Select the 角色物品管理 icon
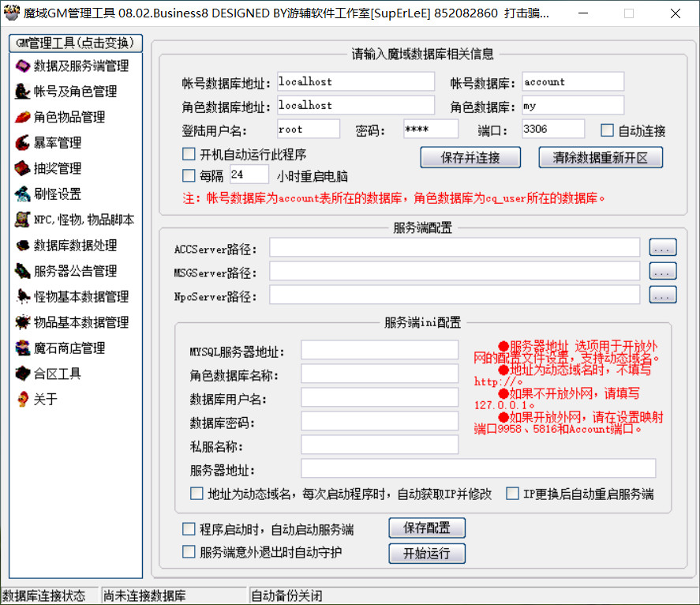 point(22,117)
